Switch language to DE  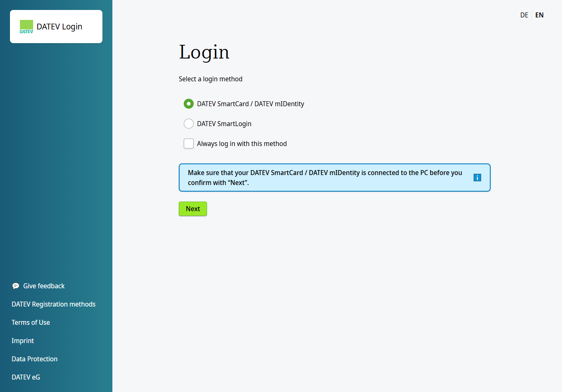[524, 15]
